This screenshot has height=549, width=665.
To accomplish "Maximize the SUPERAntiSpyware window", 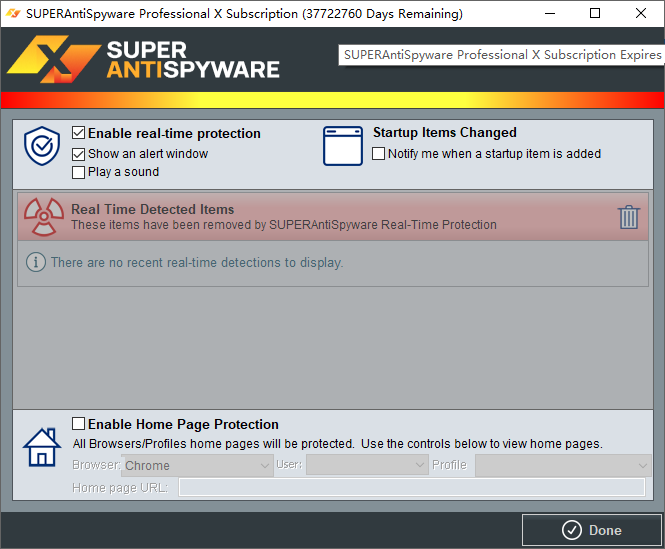I will 595,13.
